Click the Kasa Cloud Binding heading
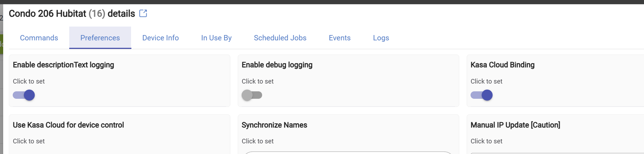 [x=502, y=65]
